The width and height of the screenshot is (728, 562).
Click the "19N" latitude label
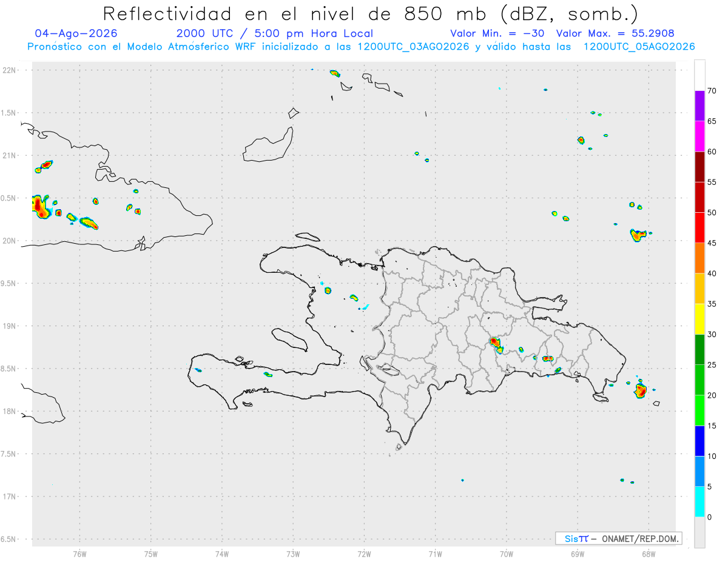tap(10, 326)
